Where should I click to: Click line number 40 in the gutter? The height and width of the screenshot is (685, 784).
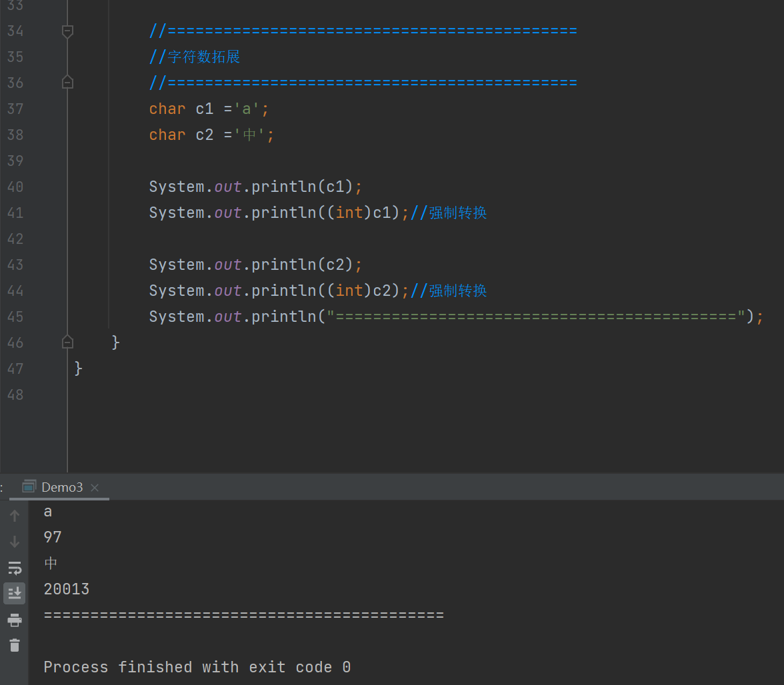15,187
